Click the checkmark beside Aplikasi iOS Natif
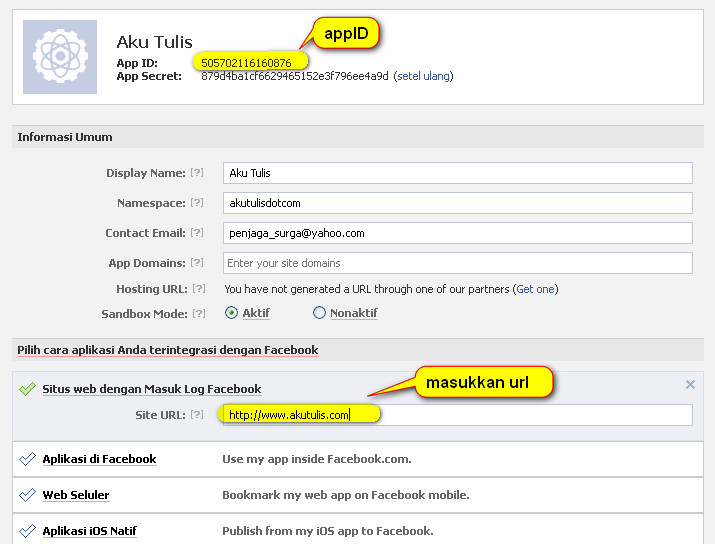Image resolution: width=715 pixels, height=544 pixels. (x=28, y=532)
